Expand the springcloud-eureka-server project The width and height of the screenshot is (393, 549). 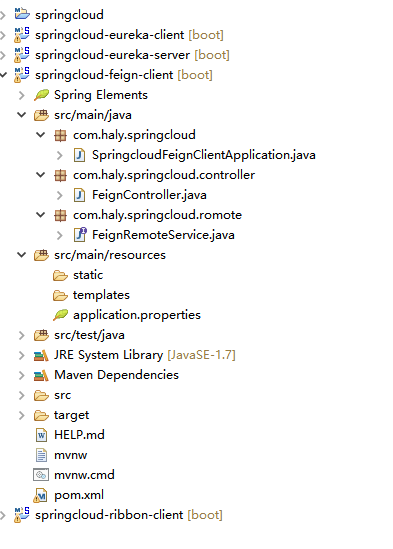[3, 55]
